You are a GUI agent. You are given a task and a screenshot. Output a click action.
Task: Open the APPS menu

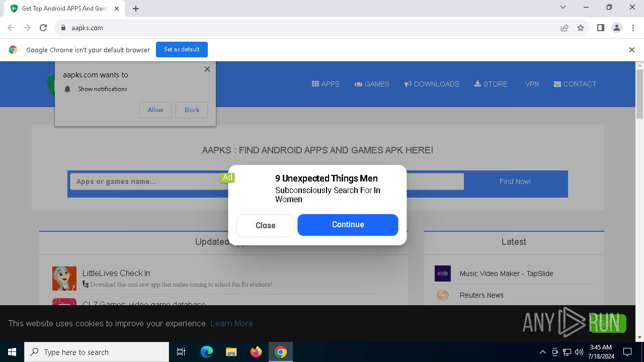click(x=326, y=84)
